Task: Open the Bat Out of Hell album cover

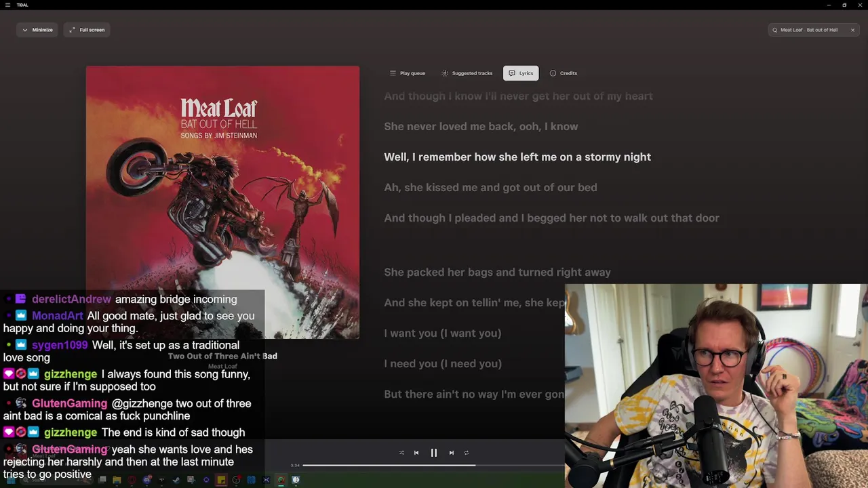Action: click(x=222, y=202)
